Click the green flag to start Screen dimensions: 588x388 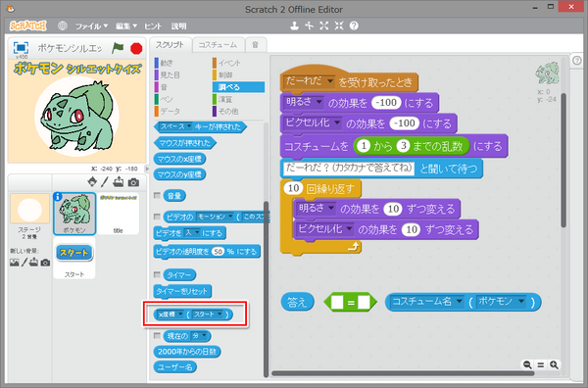click(x=118, y=48)
